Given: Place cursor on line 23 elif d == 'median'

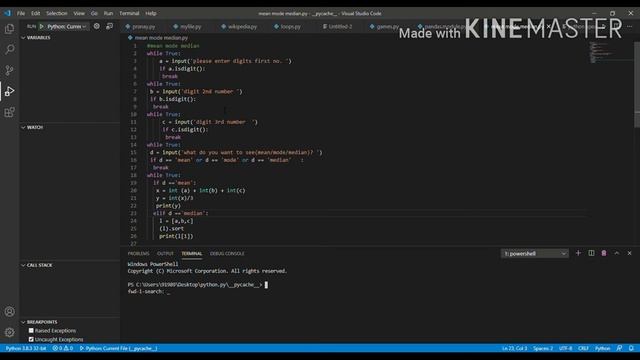Looking at the screenshot, I should click(180, 213).
